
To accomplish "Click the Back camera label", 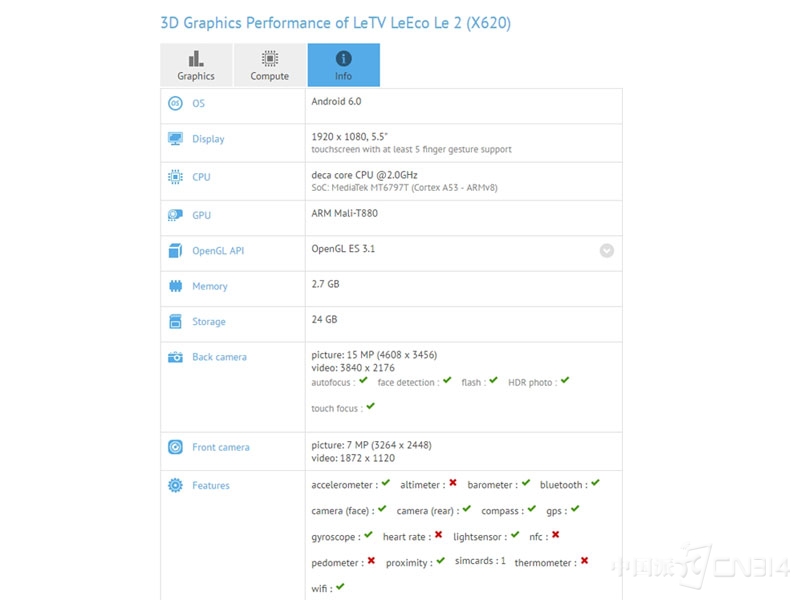I will click(x=219, y=357).
